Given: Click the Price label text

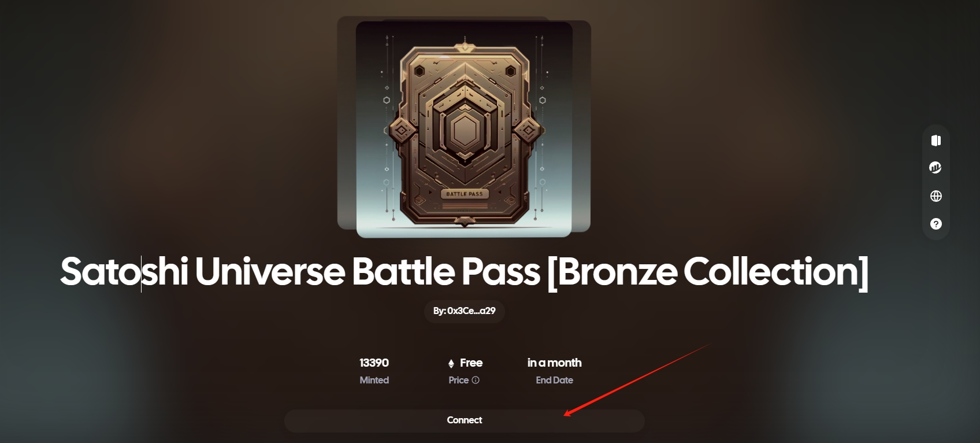Looking at the screenshot, I should pyautogui.click(x=459, y=380).
